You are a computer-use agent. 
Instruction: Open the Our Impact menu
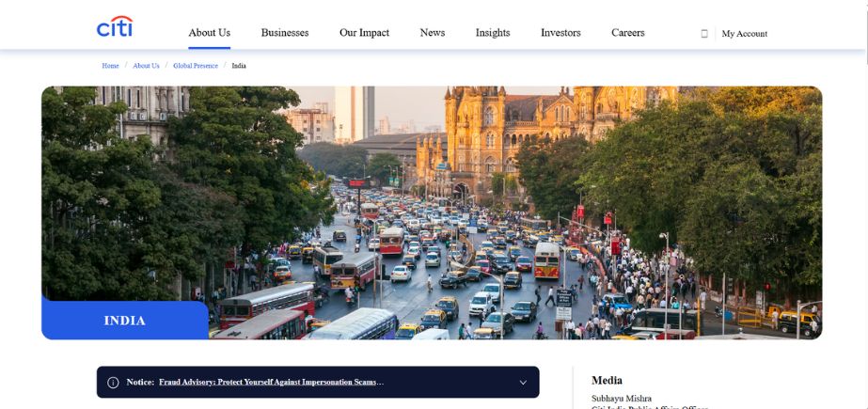364,33
